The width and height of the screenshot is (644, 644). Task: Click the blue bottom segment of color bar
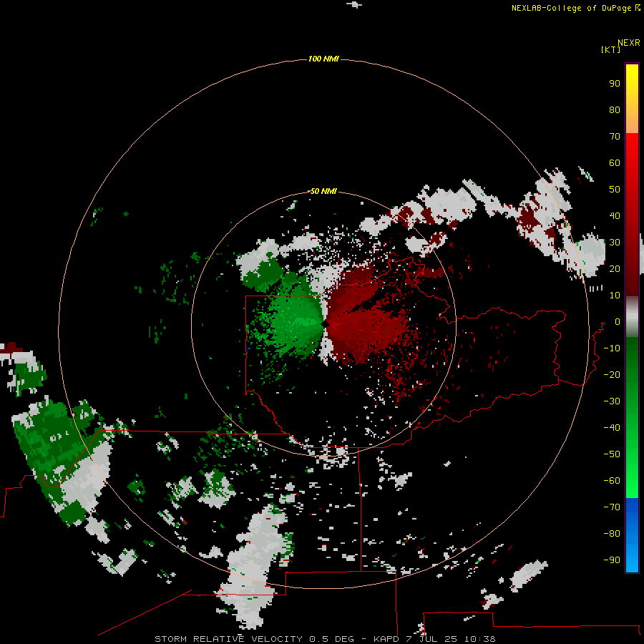pos(632,535)
